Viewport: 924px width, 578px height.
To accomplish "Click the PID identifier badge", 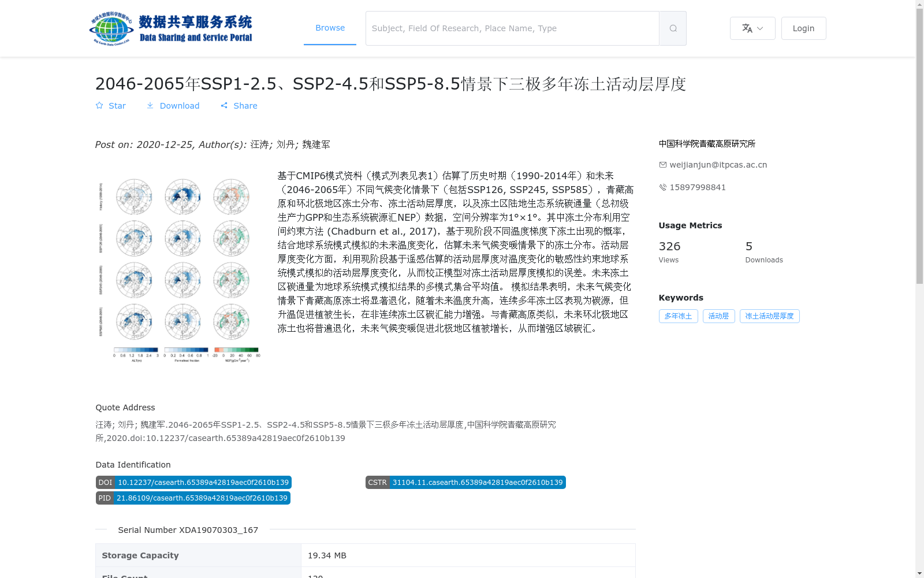I will [x=193, y=498].
